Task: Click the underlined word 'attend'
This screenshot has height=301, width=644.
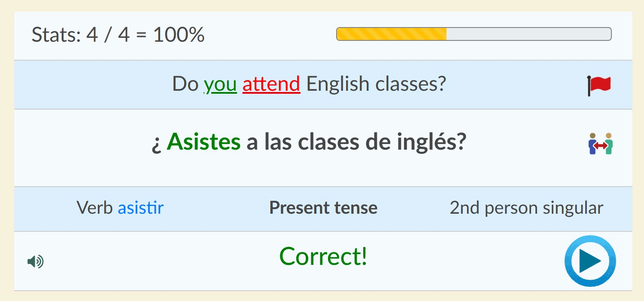Action: point(271,84)
